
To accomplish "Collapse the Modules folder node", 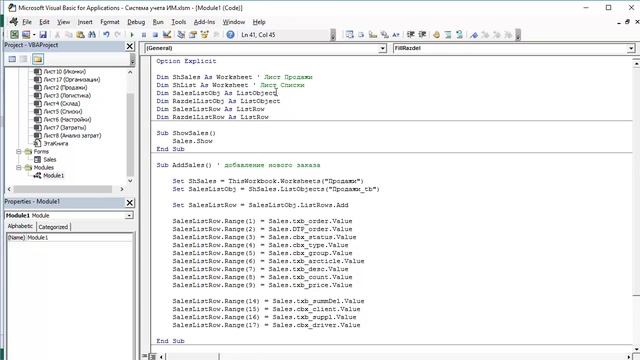I will [x=19, y=167].
